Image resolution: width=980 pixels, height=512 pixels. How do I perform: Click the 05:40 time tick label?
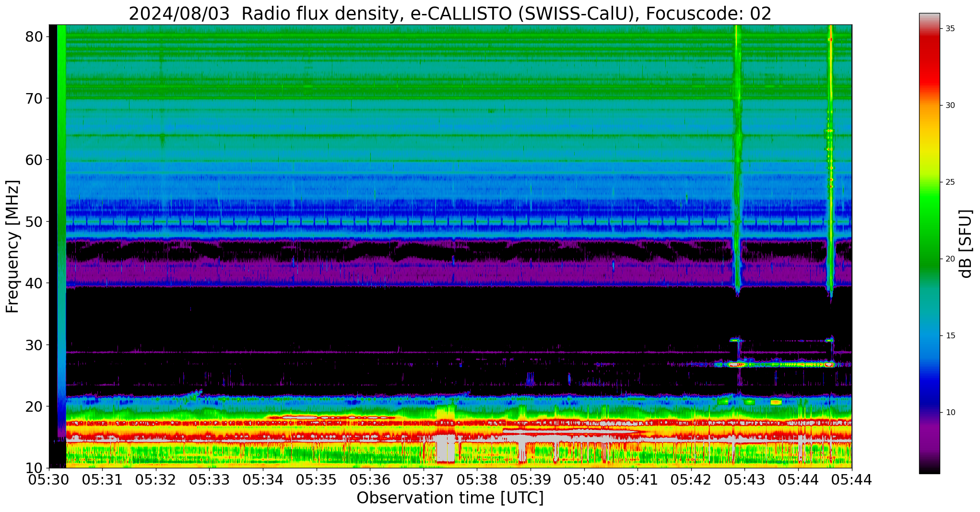point(584,479)
